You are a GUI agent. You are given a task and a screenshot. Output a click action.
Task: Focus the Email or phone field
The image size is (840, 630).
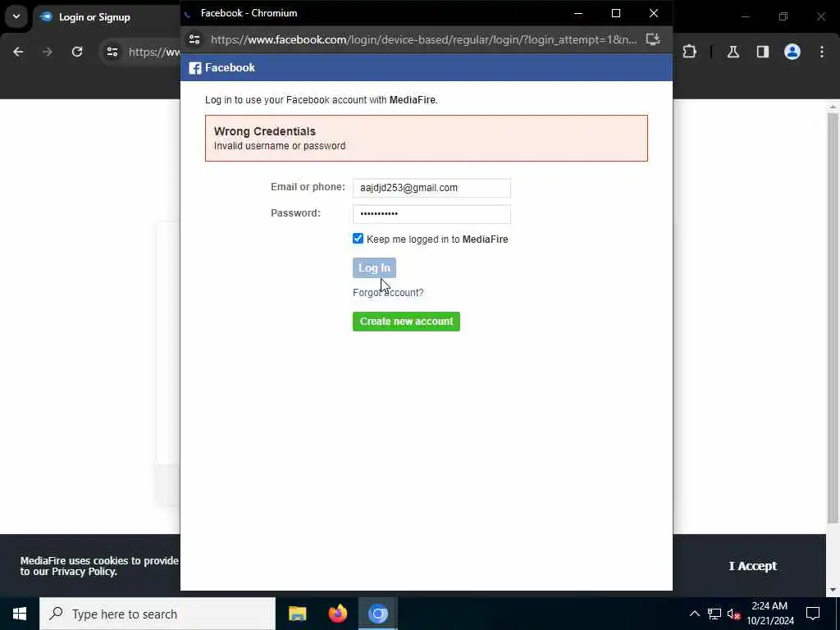pos(431,188)
